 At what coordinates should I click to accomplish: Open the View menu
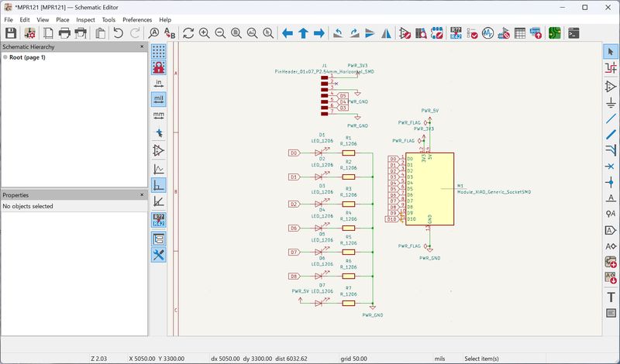43,20
